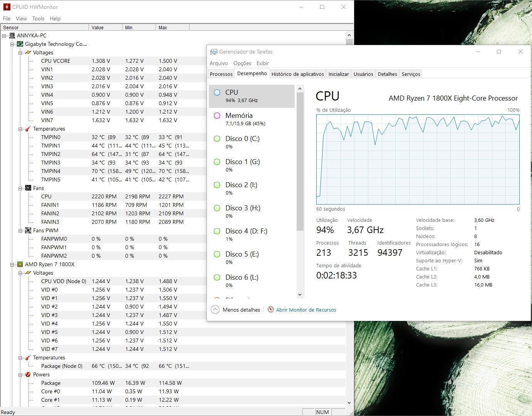The width and height of the screenshot is (532, 416).
Task: Open the Arquivo menu in Task Manager
Action: [219, 63]
